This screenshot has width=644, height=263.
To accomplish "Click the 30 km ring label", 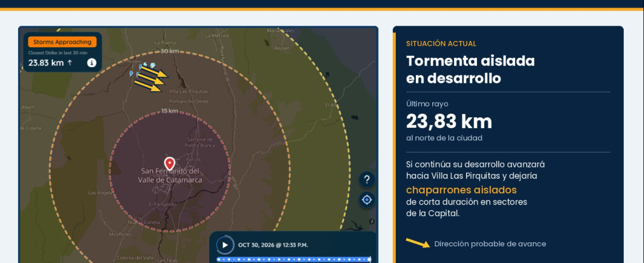I will (x=170, y=51).
